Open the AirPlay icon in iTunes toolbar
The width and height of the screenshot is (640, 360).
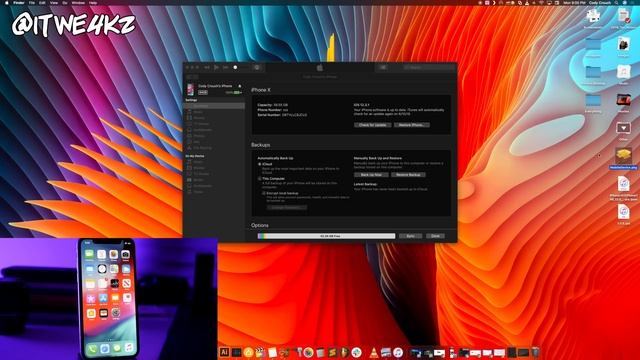[257, 67]
